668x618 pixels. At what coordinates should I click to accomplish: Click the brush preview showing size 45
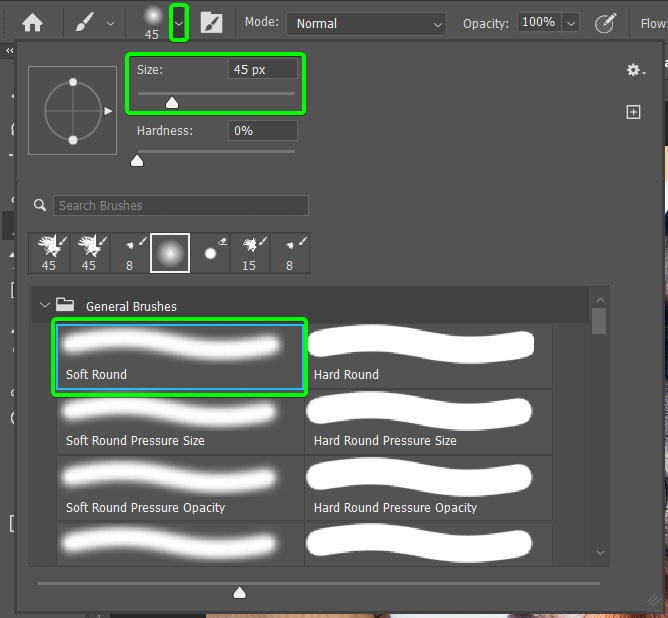[x=152, y=23]
